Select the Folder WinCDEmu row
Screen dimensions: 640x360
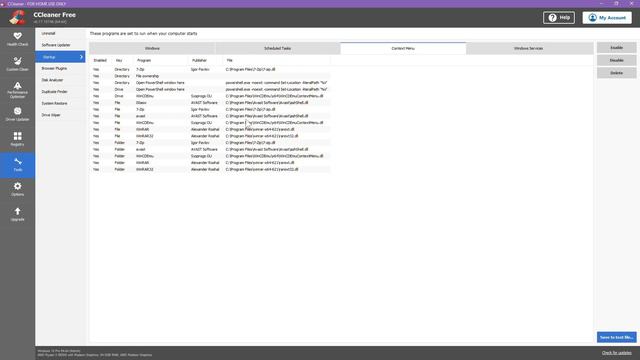(x=210, y=156)
